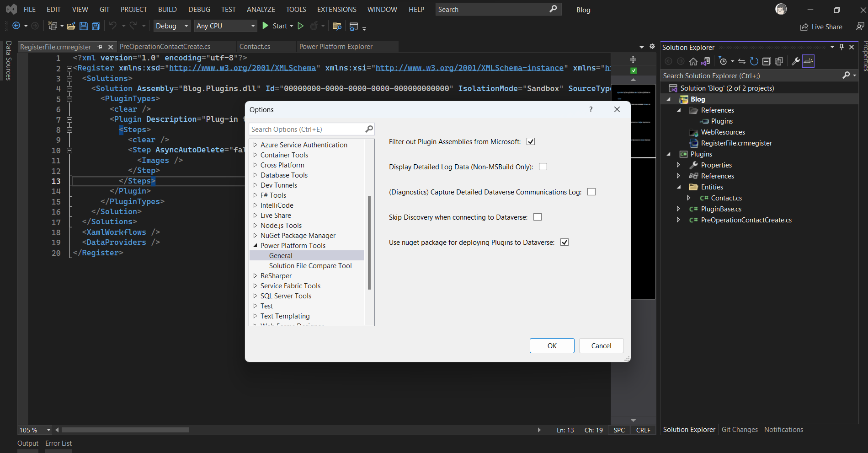This screenshot has width=868, height=453.
Task: Switch to Power Platform Explorer tab
Action: click(336, 47)
